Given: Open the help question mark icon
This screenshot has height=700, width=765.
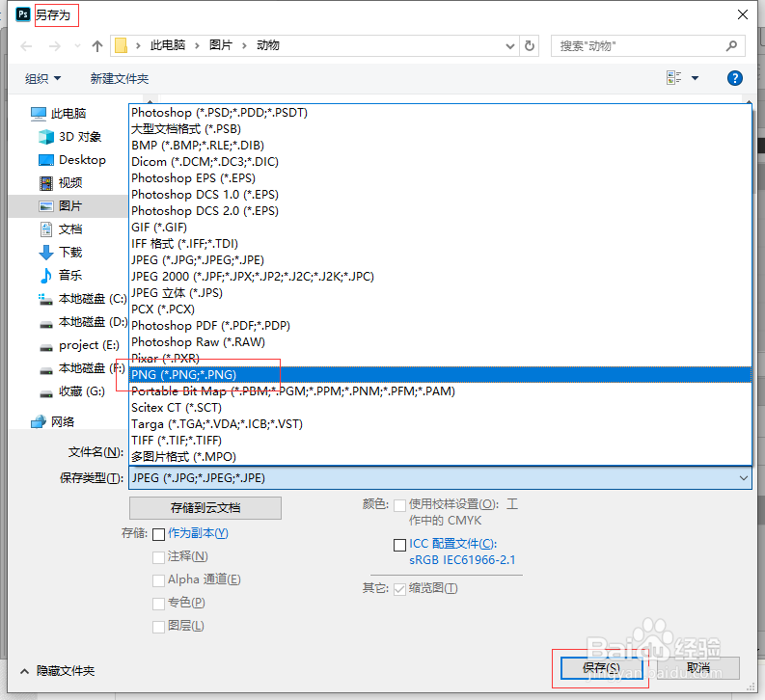Looking at the screenshot, I should 735,78.
